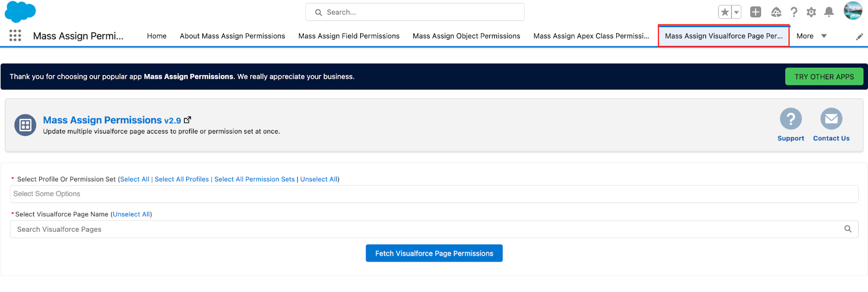The height and width of the screenshot is (292, 868).
Task: Click the magnifier in Visualforce Pages search
Action: (x=848, y=229)
